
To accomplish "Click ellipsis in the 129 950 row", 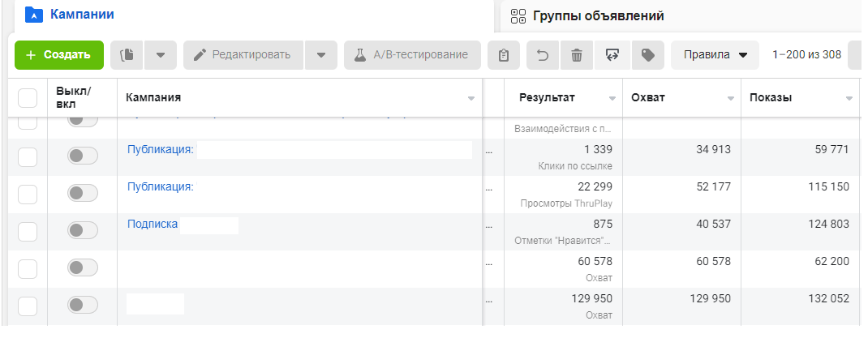I will pyautogui.click(x=489, y=302).
